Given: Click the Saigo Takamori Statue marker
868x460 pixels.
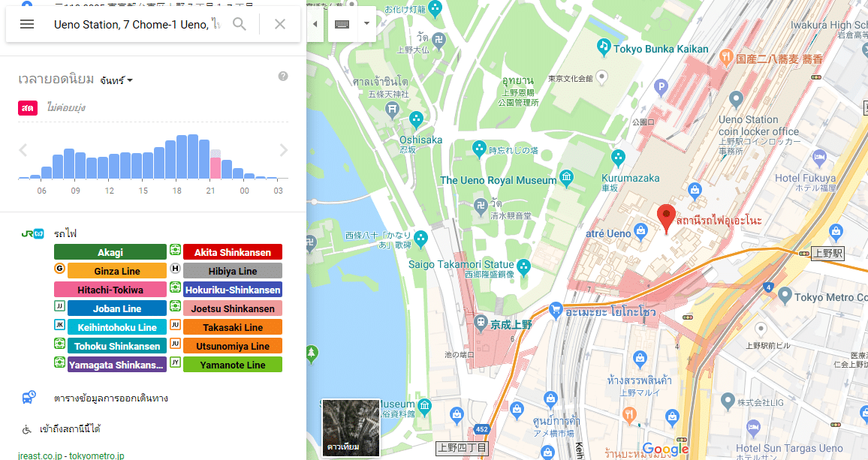Looking at the screenshot, I should pyautogui.click(x=523, y=267).
